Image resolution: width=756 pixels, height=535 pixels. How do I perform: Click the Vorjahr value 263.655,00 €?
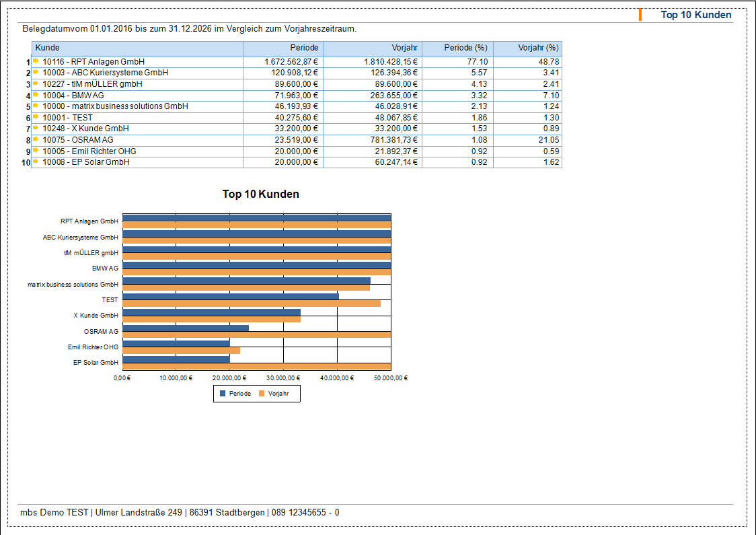coord(394,96)
